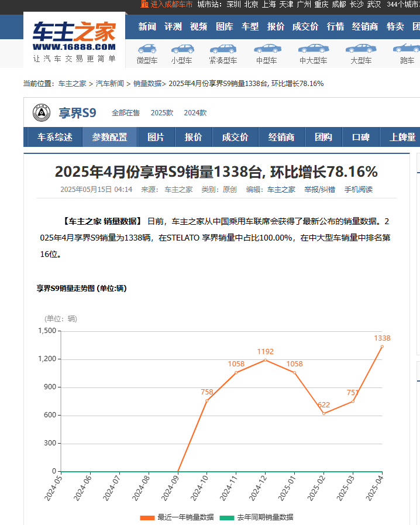Open the 享界S9 series title link
Screen dimensions: 420x525
point(77,113)
